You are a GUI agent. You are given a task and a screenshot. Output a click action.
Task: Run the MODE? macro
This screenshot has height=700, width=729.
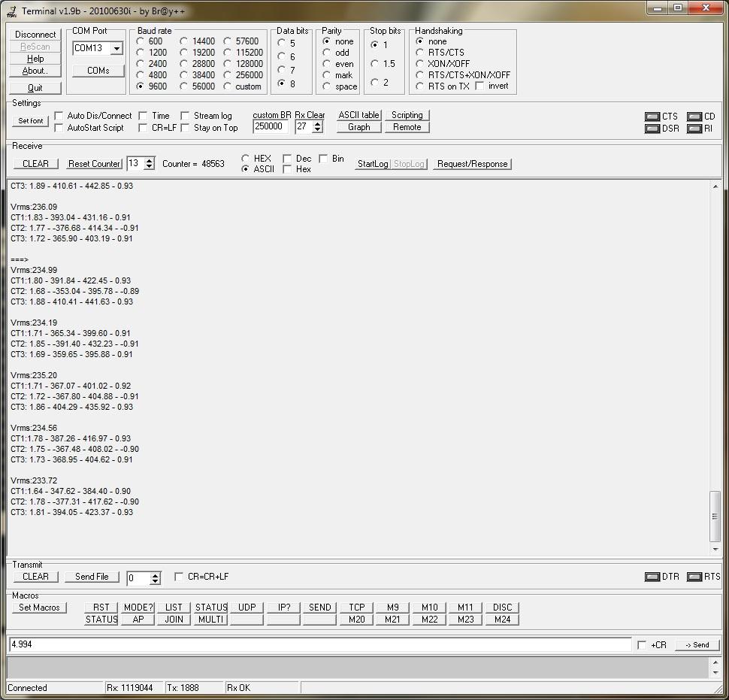tap(138, 608)
